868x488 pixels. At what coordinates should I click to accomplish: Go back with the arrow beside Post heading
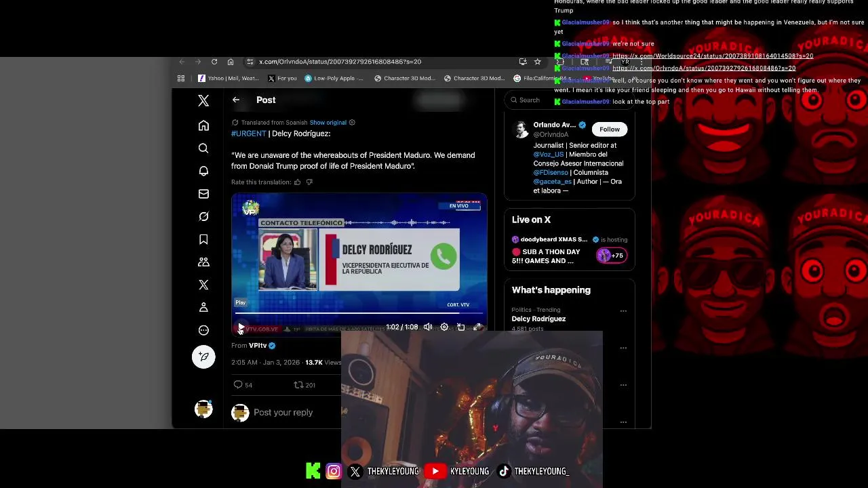(236, 100)
